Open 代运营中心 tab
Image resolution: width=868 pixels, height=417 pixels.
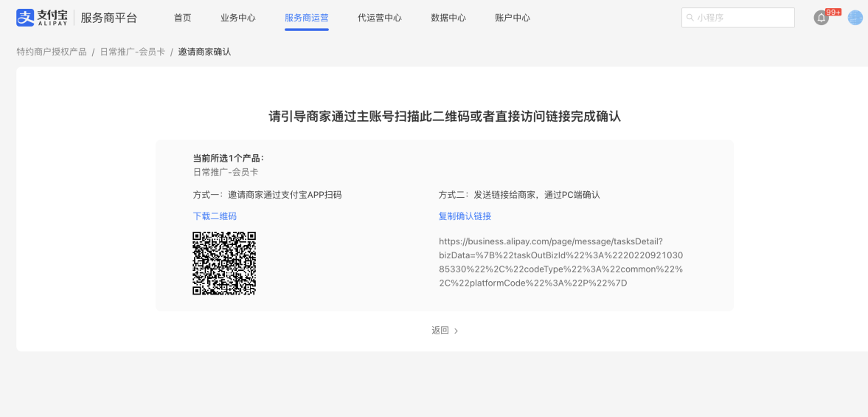pyautogui.click(x=380, y=18)
